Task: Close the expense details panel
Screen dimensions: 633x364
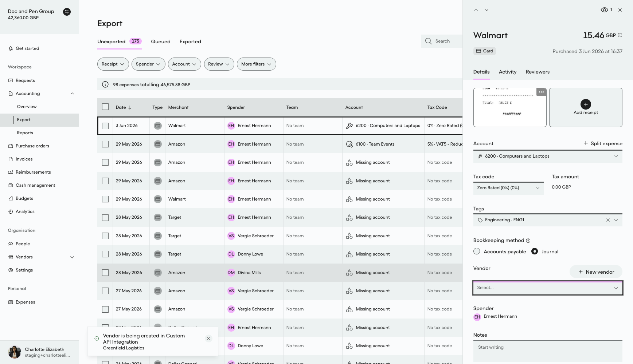Action: click(620, 10)
